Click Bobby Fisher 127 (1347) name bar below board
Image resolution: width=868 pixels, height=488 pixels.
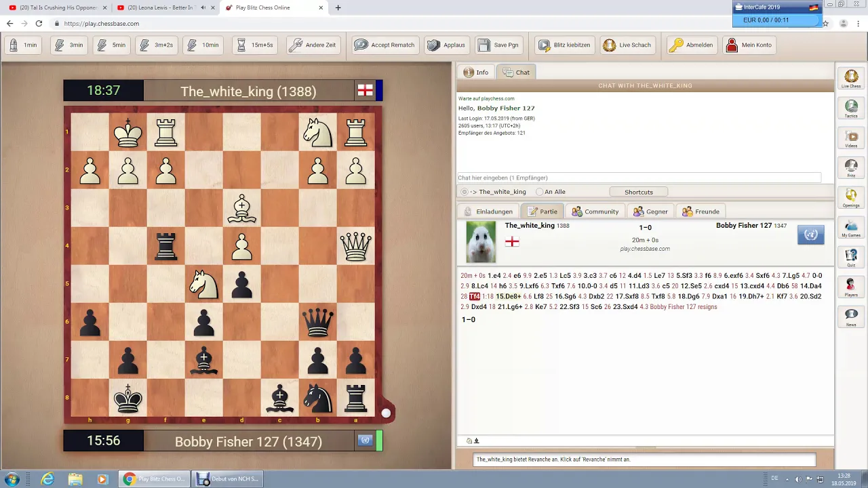tap(248, 441)
